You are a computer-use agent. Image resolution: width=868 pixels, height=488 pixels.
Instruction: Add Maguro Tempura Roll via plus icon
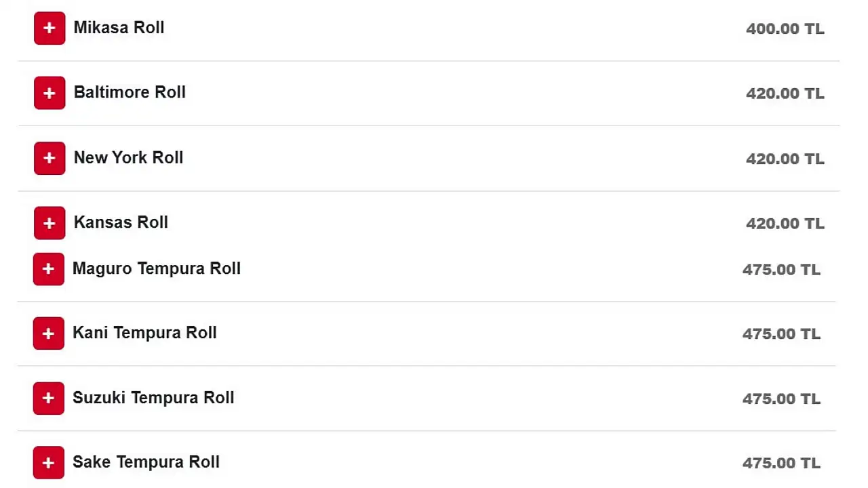click(x=48, y=269)
